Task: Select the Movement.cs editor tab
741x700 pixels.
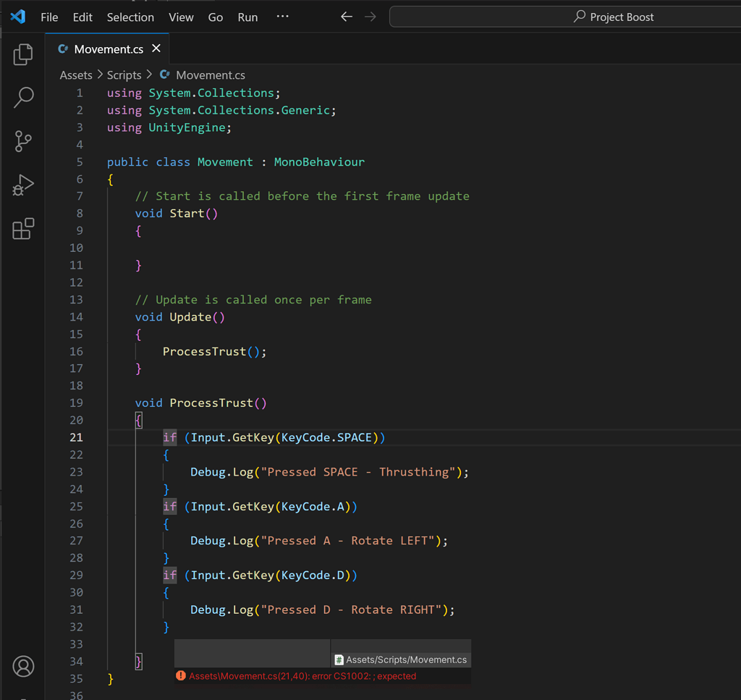Action: (x=109, y=49)
